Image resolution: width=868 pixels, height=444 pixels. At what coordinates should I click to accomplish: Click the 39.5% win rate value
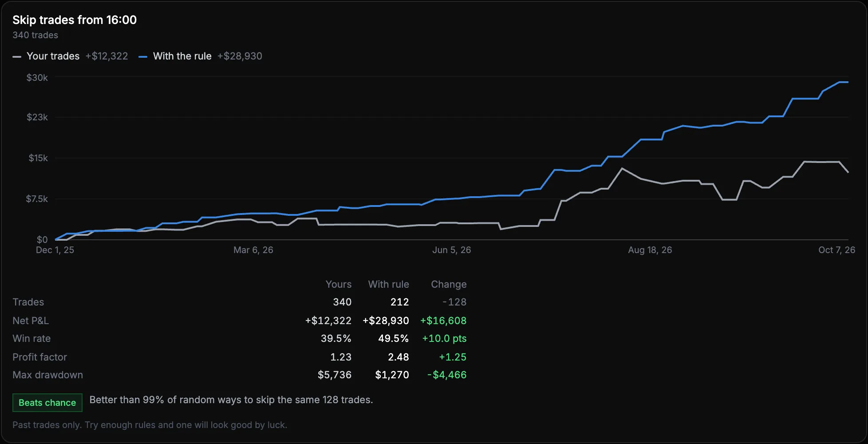(x=336, y=338)
